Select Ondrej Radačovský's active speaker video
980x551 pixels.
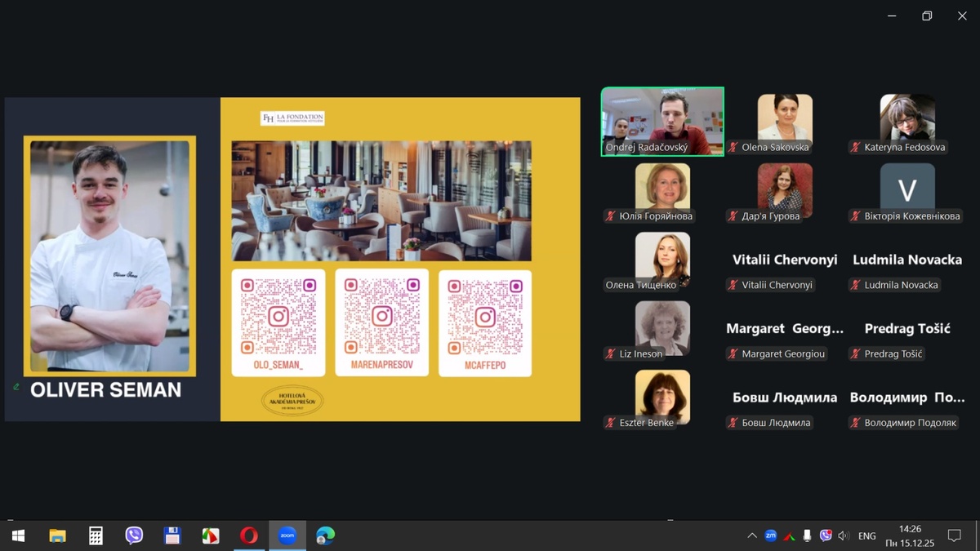tap(662, 120)
